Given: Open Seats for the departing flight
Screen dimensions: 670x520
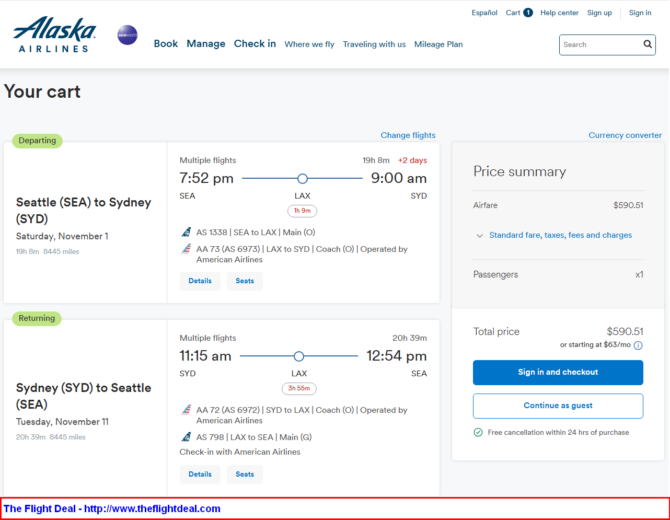Looking at the screenshot, I should click(x=244, y=281).
